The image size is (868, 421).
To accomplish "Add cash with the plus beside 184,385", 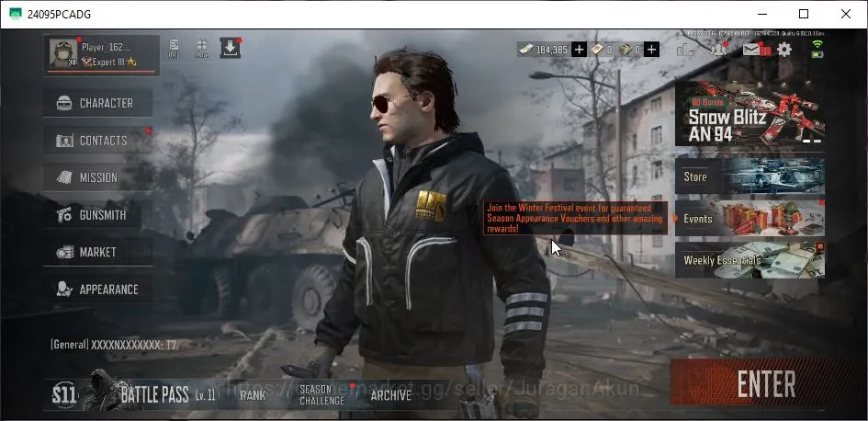I will (579, 50).
